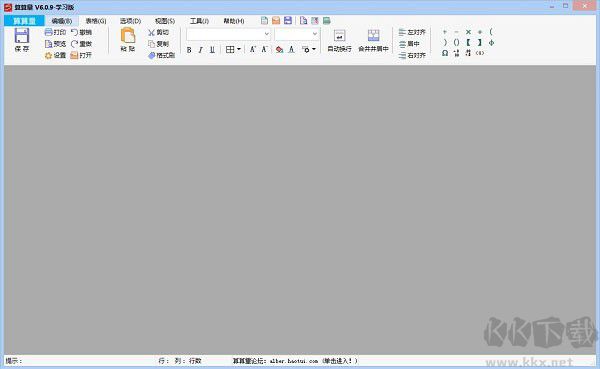Click the orange envelope quick access icon
This screenshot has height=369, width=600.
click(276, 20)
